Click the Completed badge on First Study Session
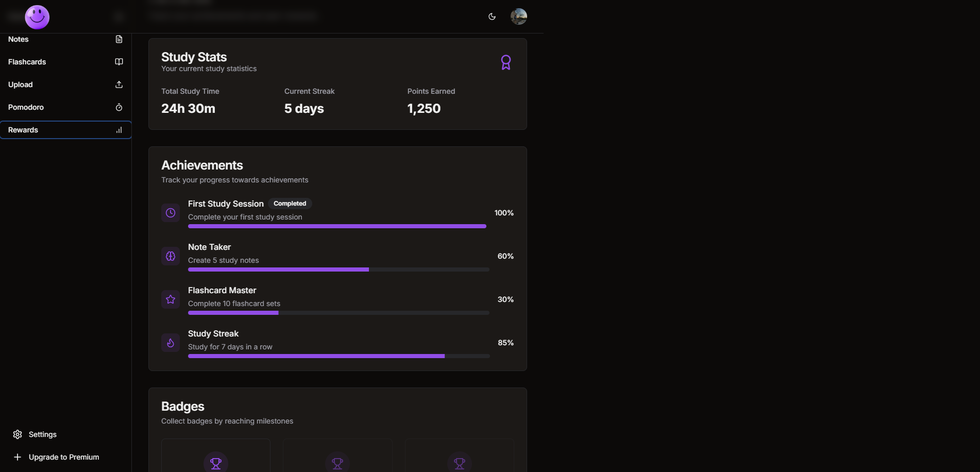 pyautogui.click(x=290, y=204)
